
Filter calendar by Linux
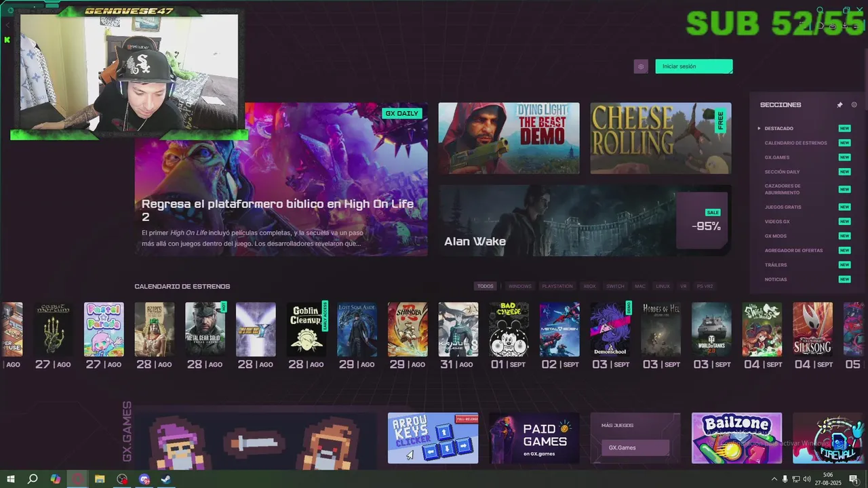(663, 286)
